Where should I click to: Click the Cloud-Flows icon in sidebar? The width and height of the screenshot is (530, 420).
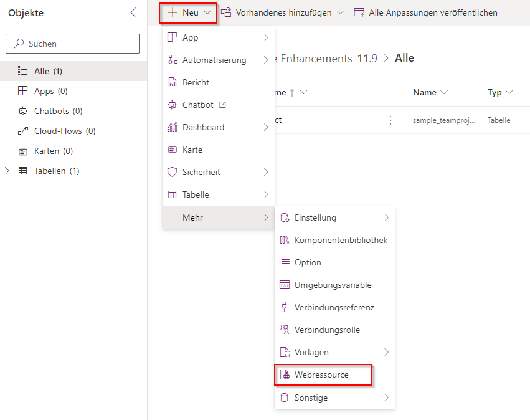point(23,131)
